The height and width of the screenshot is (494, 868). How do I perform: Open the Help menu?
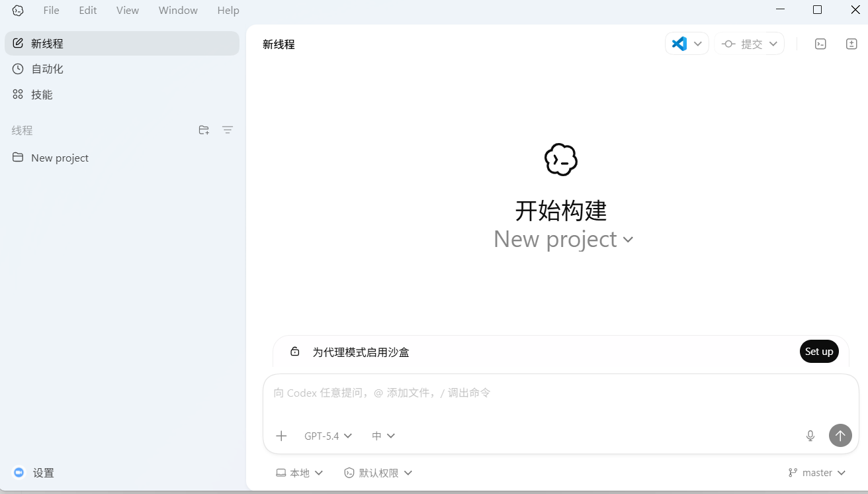228,10
